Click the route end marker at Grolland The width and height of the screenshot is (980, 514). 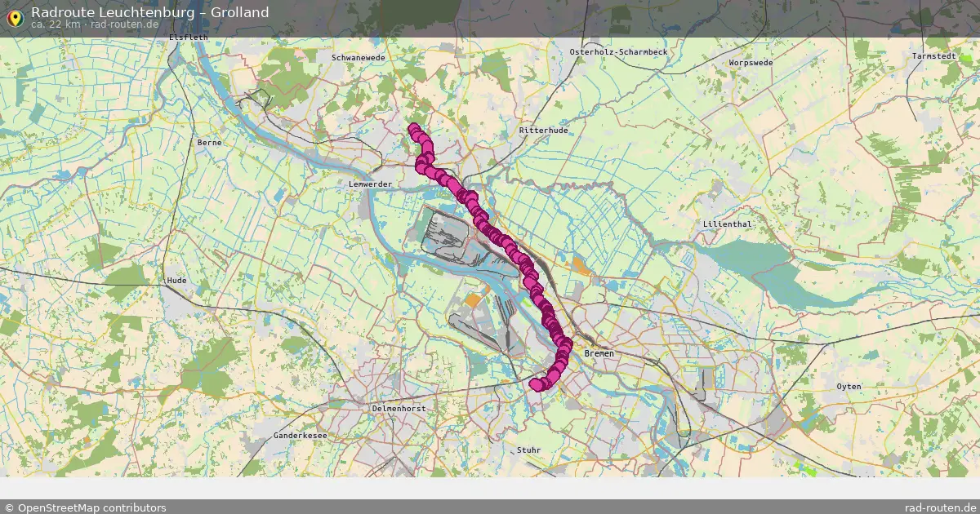[536, 384]
